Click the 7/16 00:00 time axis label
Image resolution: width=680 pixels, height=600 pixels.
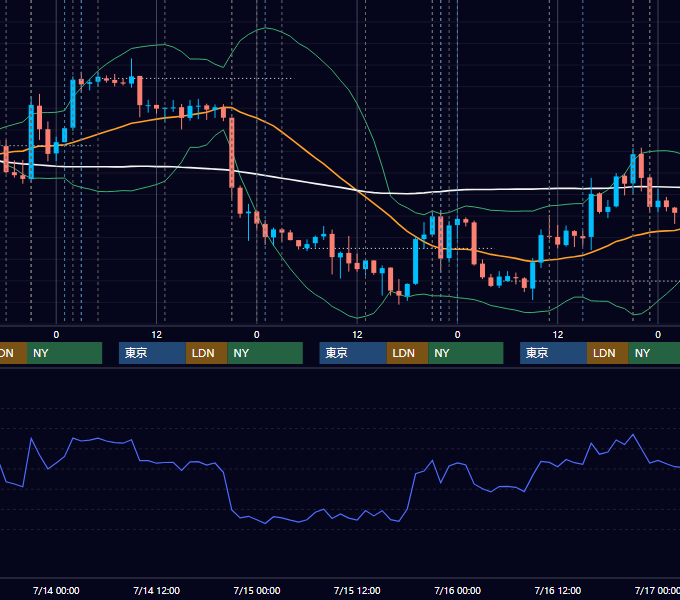pyautogui.click(x=458, y=590)
